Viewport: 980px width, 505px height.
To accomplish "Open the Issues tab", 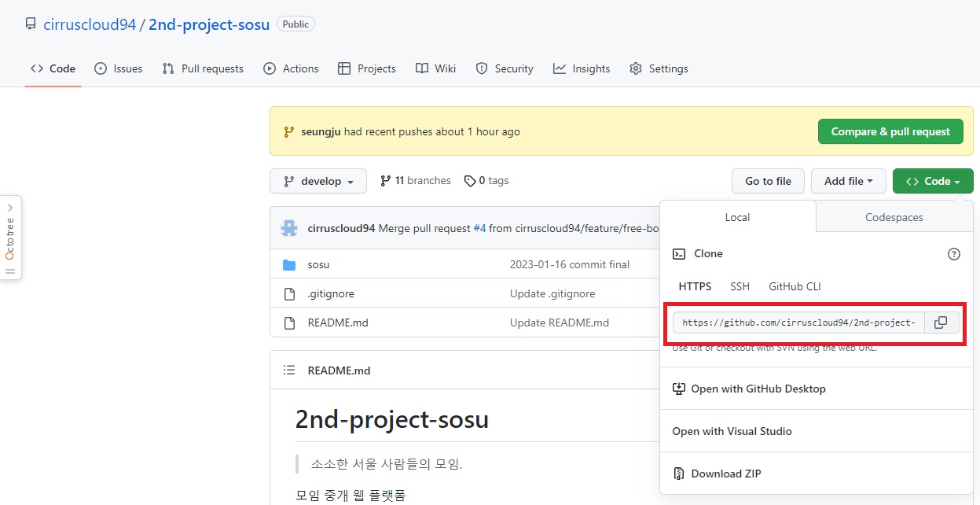I will (119, 68).
